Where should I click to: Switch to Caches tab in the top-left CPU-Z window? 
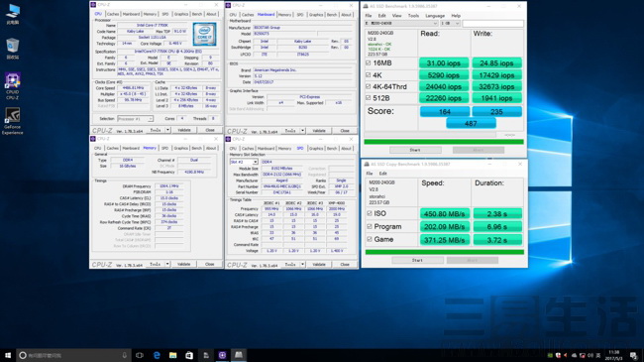coord(113,14)
